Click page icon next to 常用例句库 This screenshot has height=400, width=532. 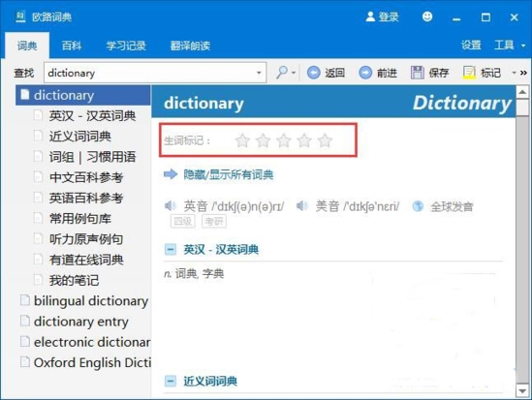click(38, 218)
